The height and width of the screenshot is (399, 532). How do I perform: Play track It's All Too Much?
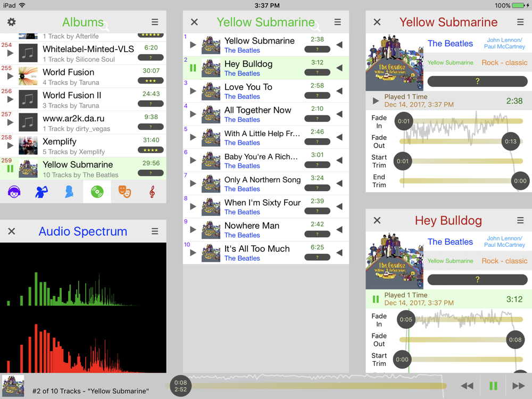193,252
